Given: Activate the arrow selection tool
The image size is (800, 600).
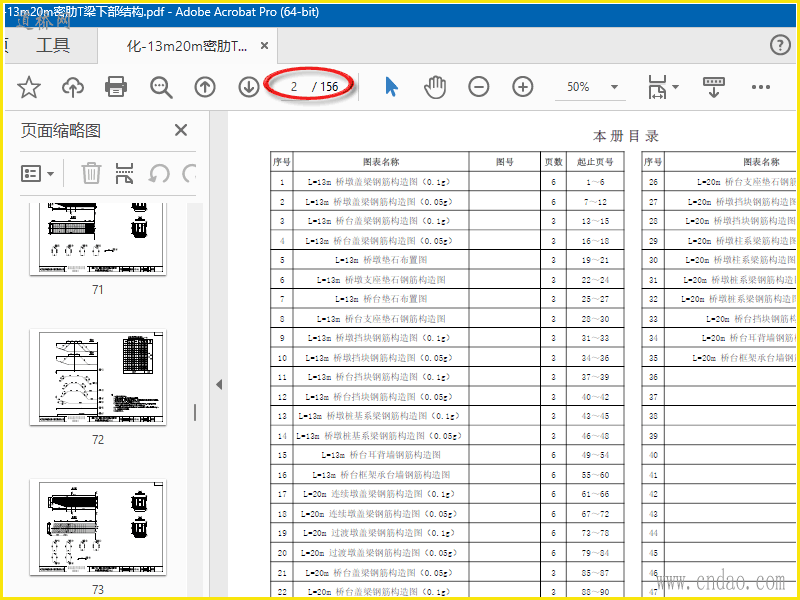Looking at the screenshot, I should [x=391, y=87].
